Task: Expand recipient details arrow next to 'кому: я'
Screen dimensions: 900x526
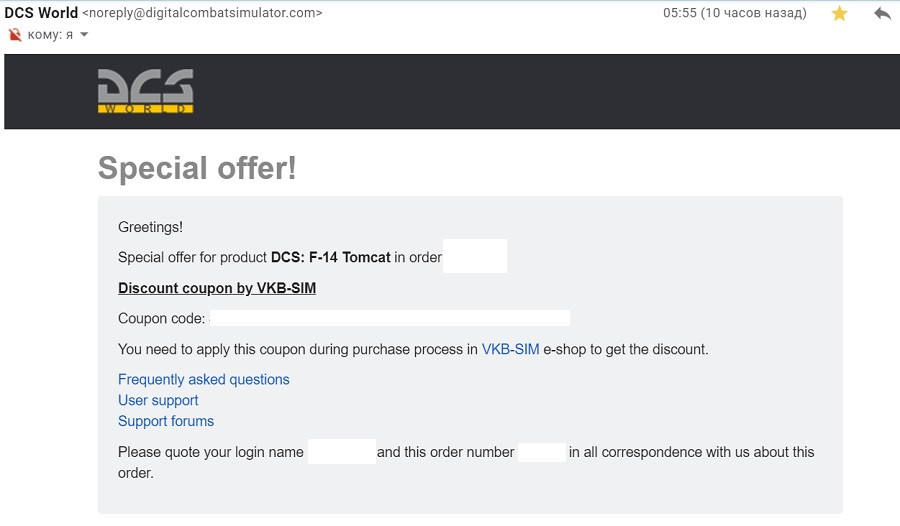Action: click(x=84, y=35)
